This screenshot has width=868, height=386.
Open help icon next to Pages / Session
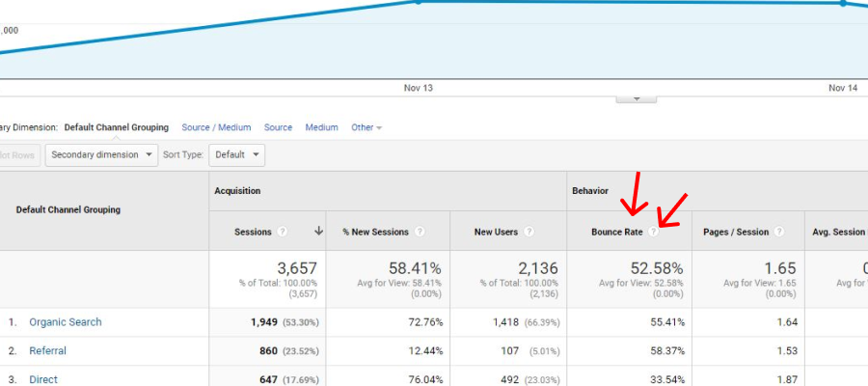(779, 232)
